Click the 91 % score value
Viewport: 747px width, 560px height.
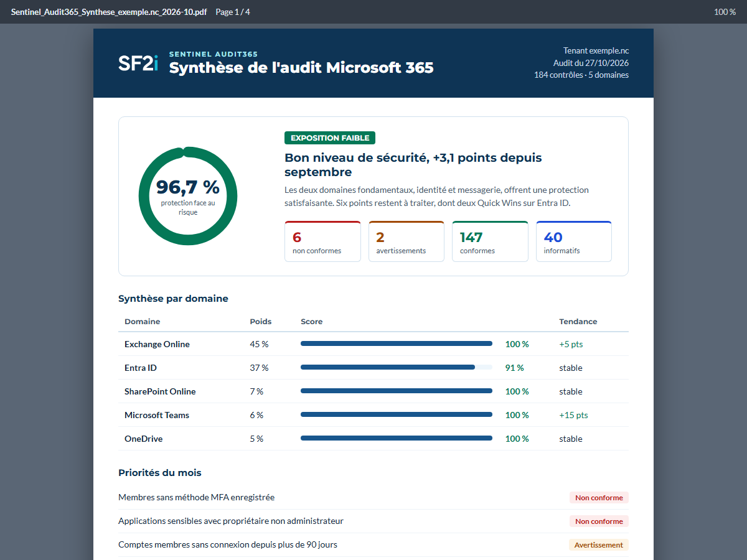[x=514, y=368]
